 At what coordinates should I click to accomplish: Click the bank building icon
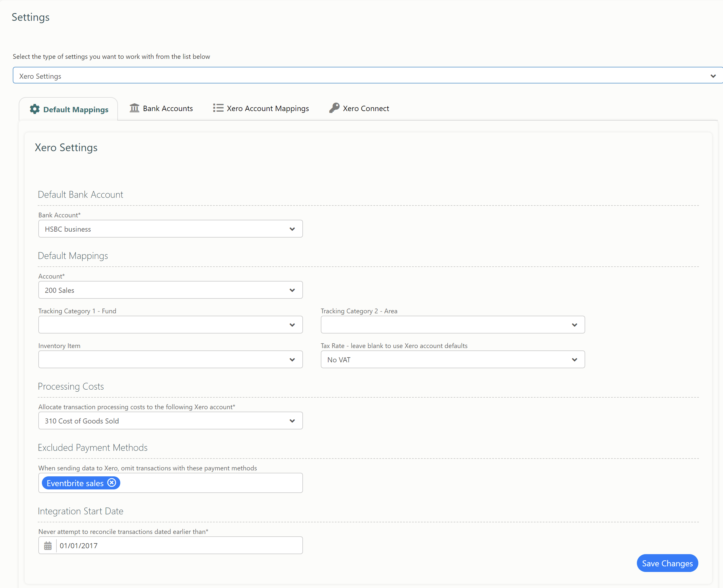point(135,108)
